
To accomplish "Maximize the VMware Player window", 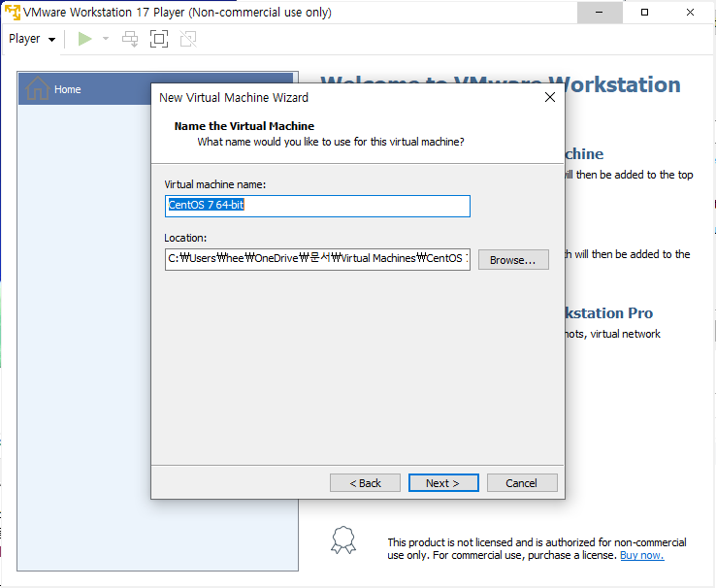I will (645, 13).
